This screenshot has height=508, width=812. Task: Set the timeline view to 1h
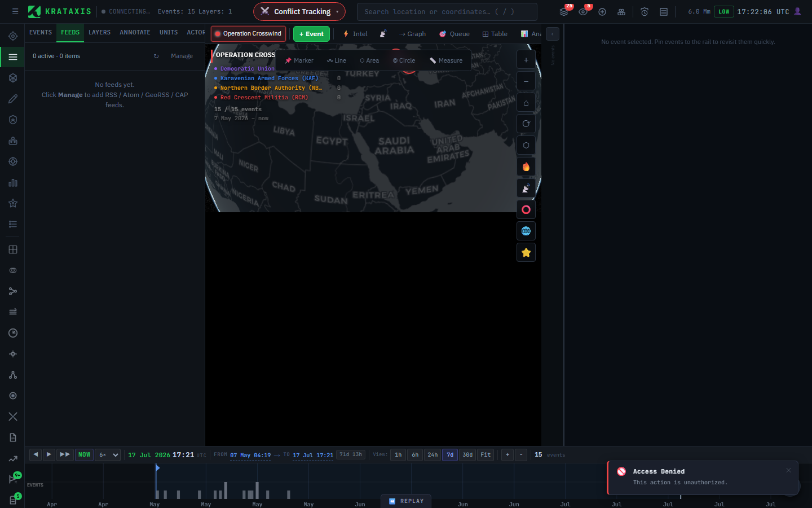[398, 454]
